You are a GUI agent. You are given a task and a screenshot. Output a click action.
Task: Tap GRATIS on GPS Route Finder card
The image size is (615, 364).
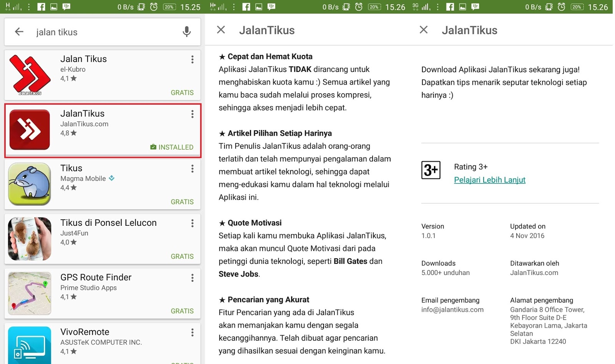click(x=182, y=311)
